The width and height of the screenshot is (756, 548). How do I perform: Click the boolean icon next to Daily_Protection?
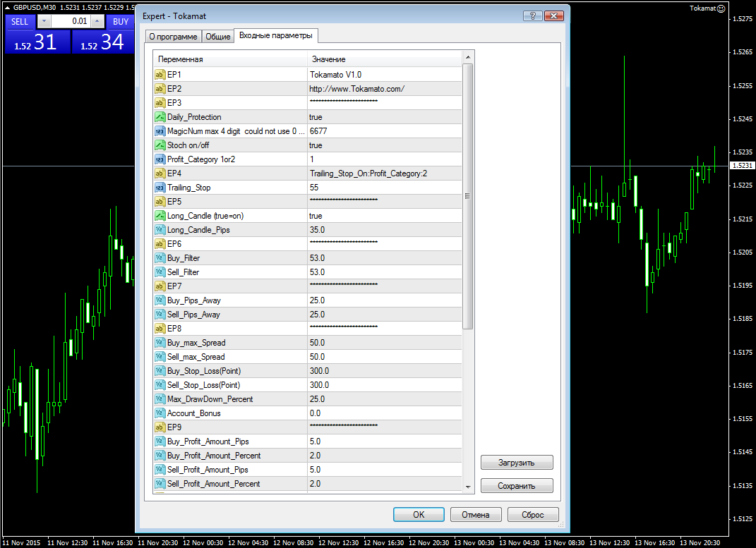tap(160, 117)
